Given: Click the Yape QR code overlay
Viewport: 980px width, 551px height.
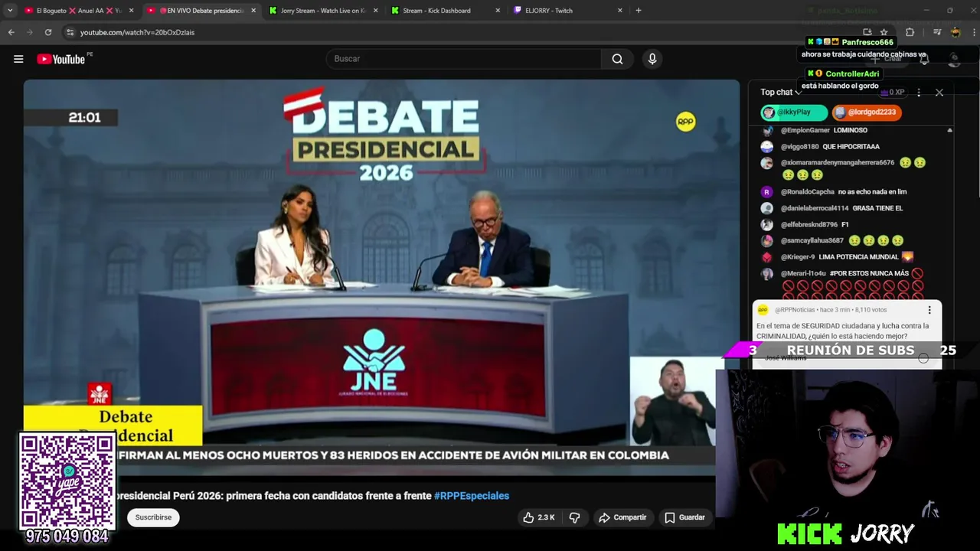Looking at the screenshot, I should [x=67, y=481].
